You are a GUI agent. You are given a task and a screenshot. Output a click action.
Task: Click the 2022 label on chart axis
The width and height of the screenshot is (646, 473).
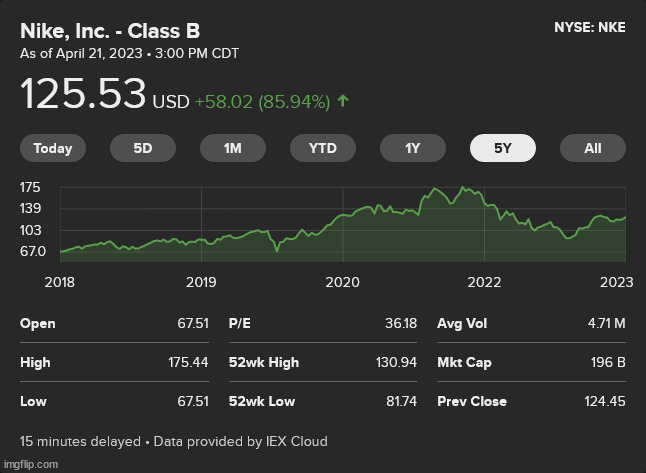click(484, 282)
